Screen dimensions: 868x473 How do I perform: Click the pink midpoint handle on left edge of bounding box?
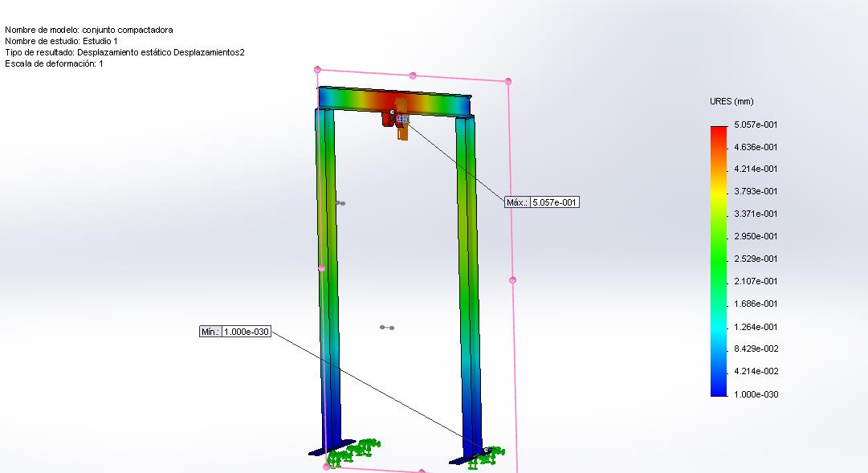point(322,269)
